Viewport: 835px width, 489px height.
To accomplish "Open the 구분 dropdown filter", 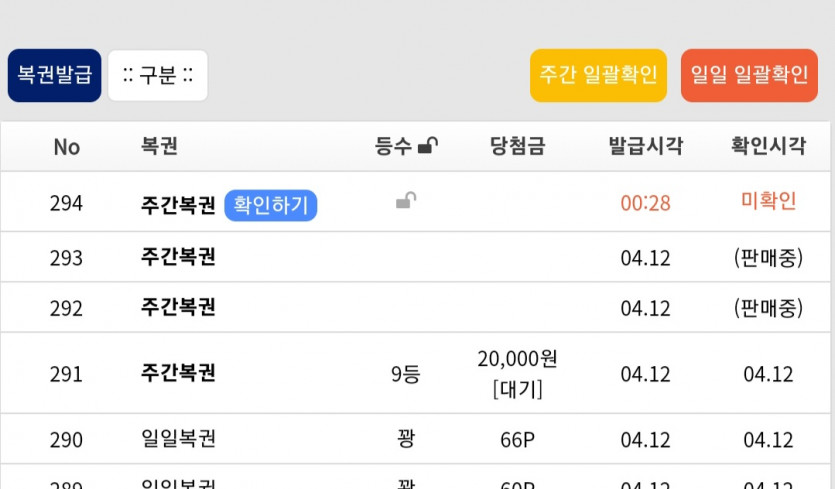I will point(158,76).
